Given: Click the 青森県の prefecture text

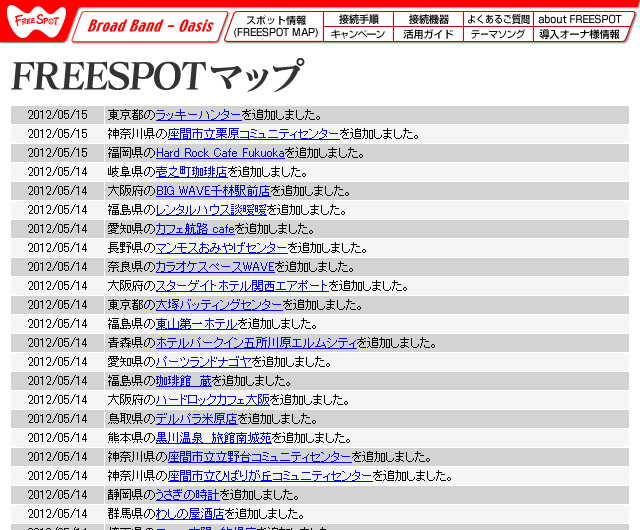Looking at the screenshot, I should point(131,343).
